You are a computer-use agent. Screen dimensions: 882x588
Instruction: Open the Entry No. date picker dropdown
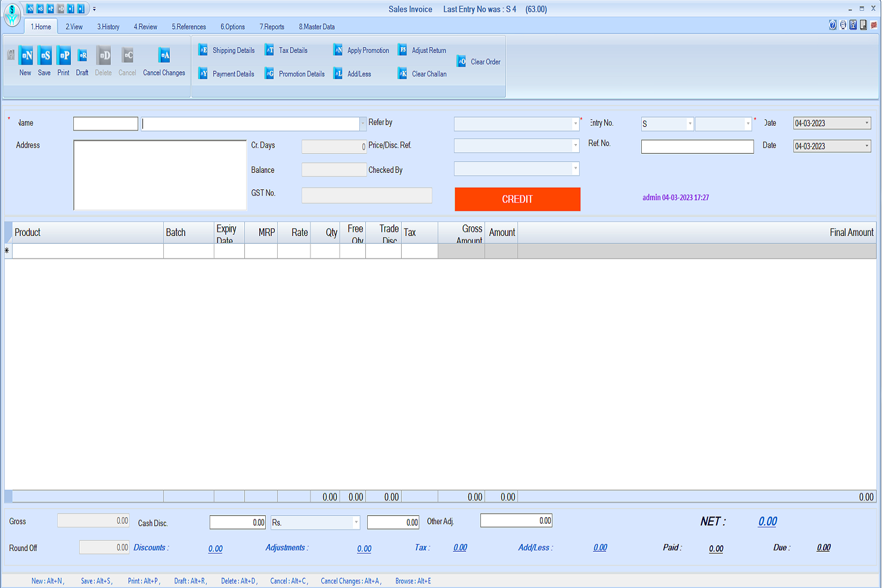tap(867, 123)
